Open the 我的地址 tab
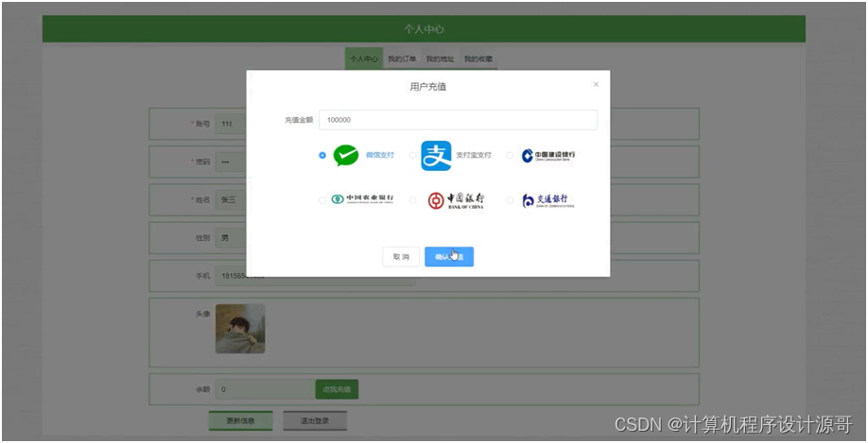 [440, 59]
